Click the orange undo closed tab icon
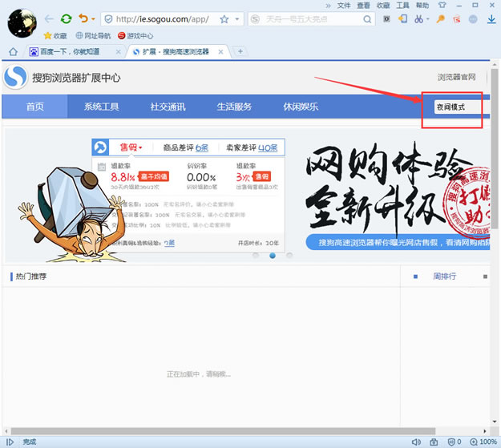Viewport: 501px width, 448px height. [x=83, y=18]
